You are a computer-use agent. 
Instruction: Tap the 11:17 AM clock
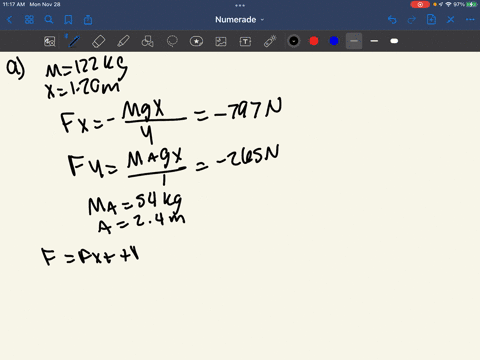click(x=14, y=4)
